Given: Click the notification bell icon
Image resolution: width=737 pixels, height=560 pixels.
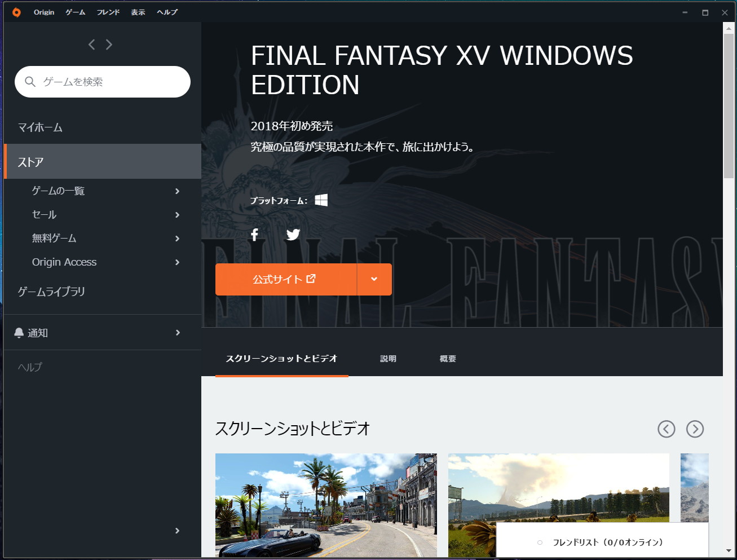Looking at the screenshot, I should tap(19, 333).
